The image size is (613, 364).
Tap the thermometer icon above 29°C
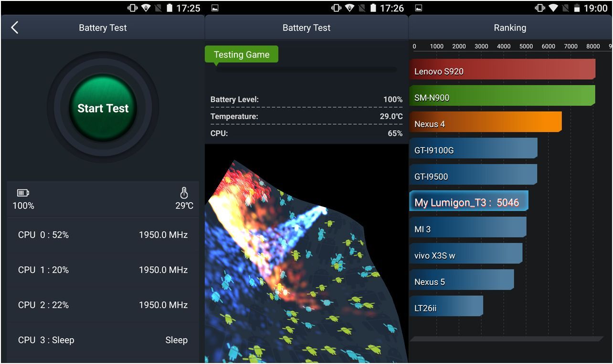184,193
